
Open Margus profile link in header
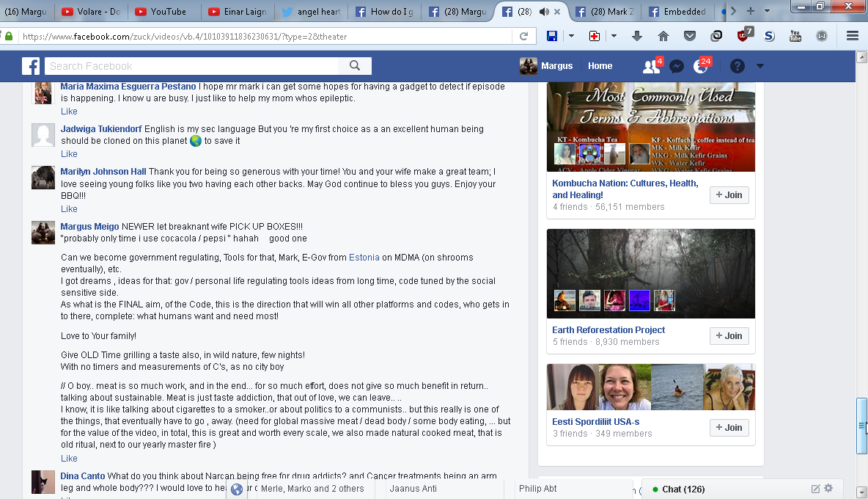click(x=546, y=66)
